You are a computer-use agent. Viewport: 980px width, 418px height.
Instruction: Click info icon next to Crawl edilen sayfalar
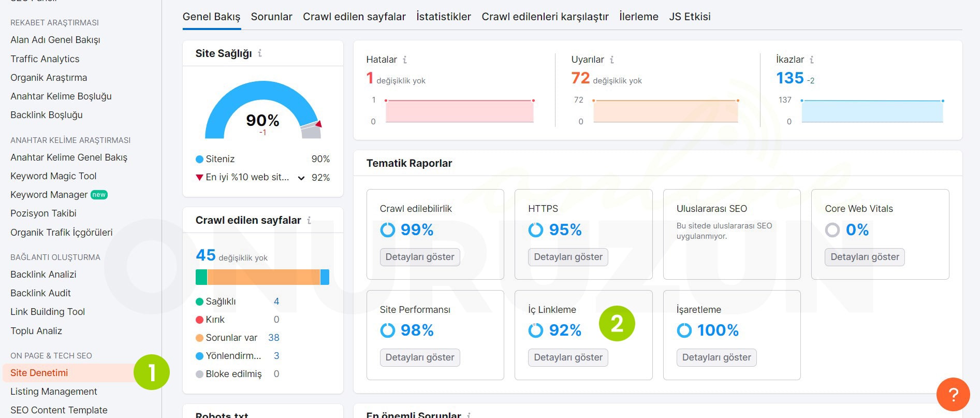click(x=309, y=220)
